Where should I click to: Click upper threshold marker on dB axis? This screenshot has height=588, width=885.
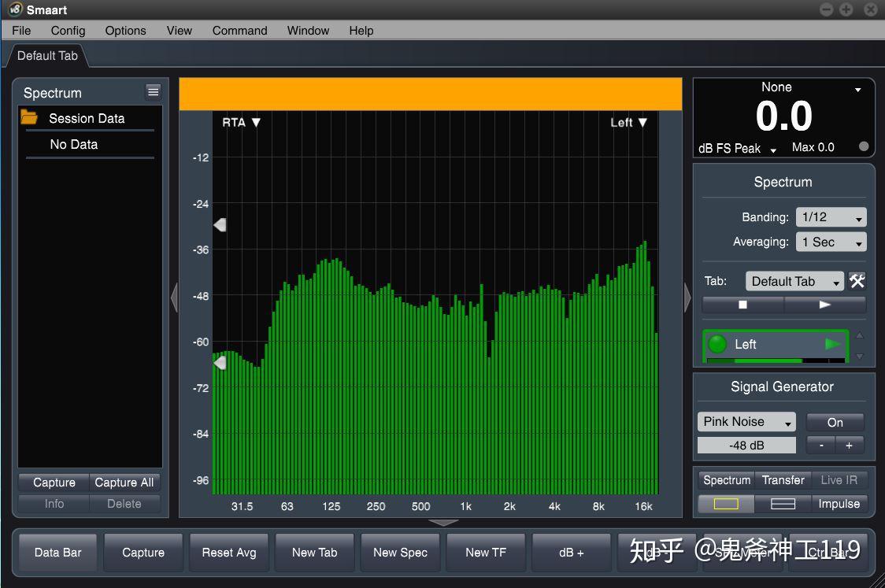click(220, 224)
